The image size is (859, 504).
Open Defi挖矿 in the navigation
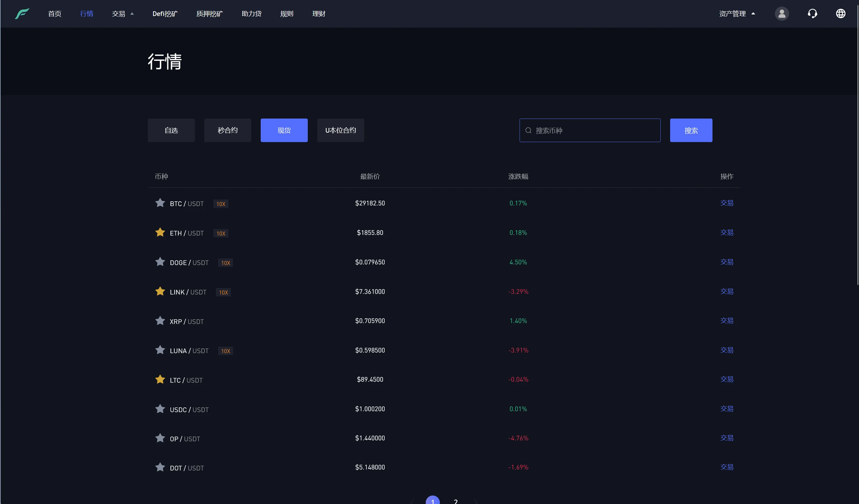tap(165, 13)
